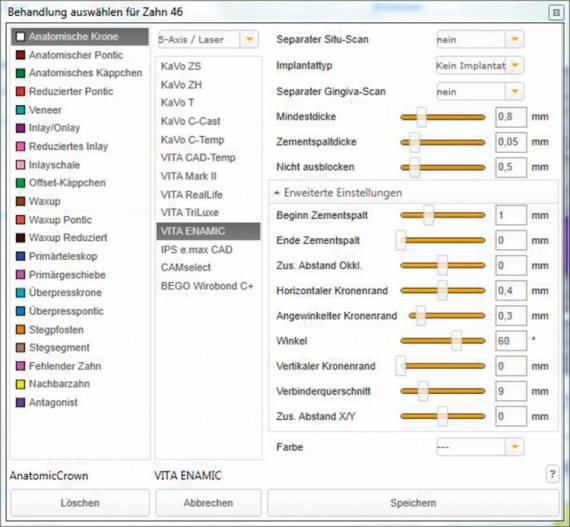Click the help question mark icon
Viewport: 570px width, 527px height.
pyautogui.click(x=552, y=474)
